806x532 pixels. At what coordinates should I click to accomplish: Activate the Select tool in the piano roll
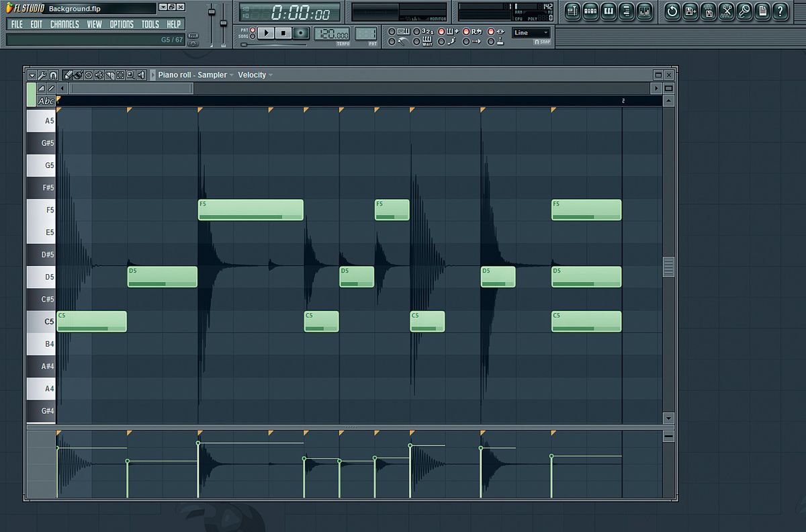click(x=119, y=75)
